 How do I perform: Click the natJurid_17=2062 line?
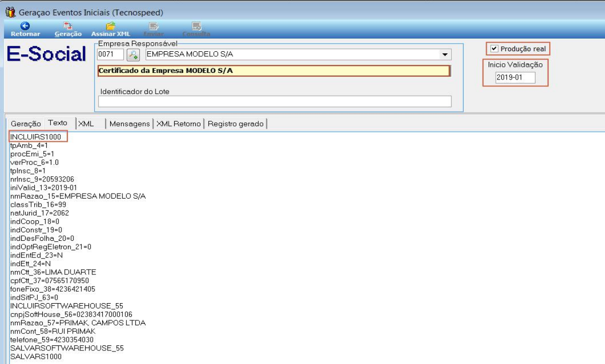(x=39, y=213)
